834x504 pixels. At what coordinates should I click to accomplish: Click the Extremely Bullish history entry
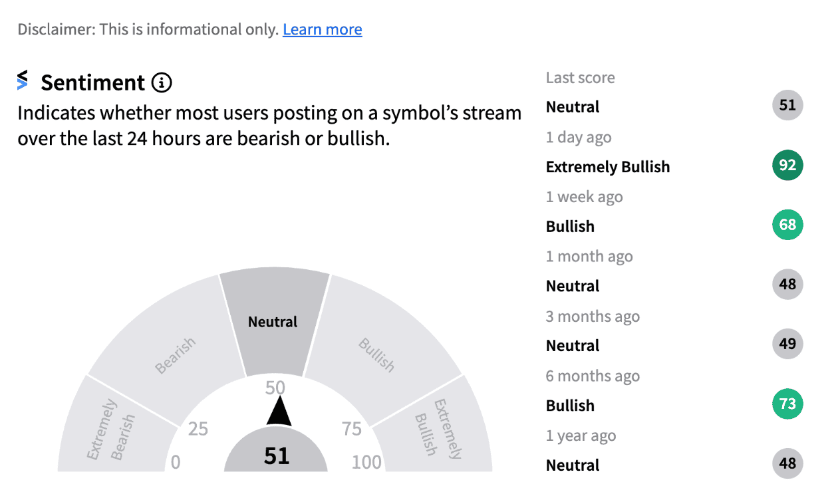(607, 167)
